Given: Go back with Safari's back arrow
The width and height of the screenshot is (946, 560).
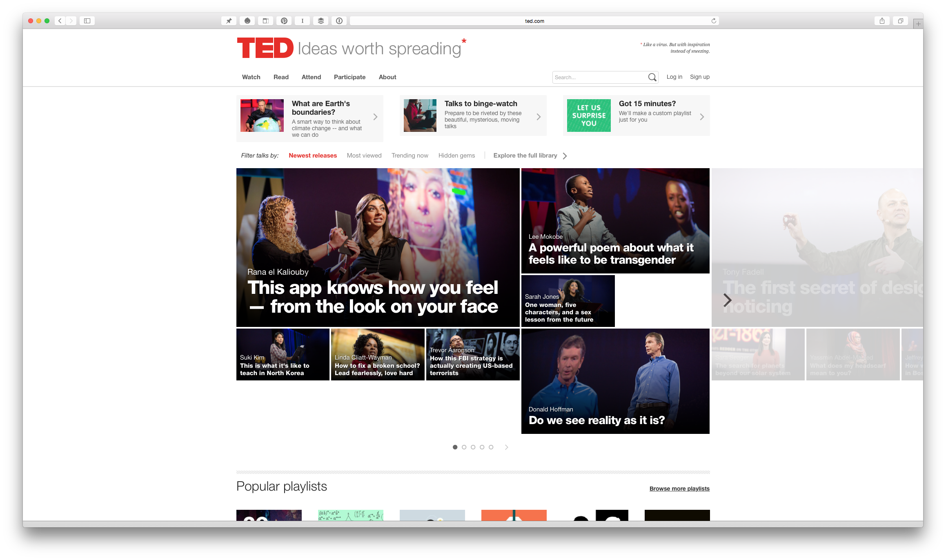Looking at the screenshot, I should (x=60, y=21).
